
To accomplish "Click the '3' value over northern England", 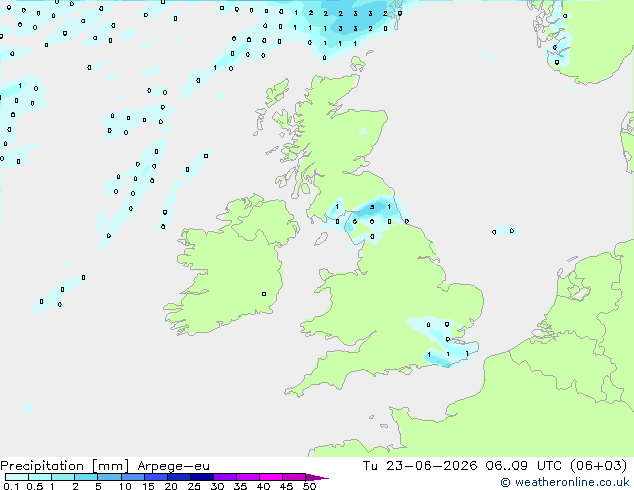I will coord(372,207).
